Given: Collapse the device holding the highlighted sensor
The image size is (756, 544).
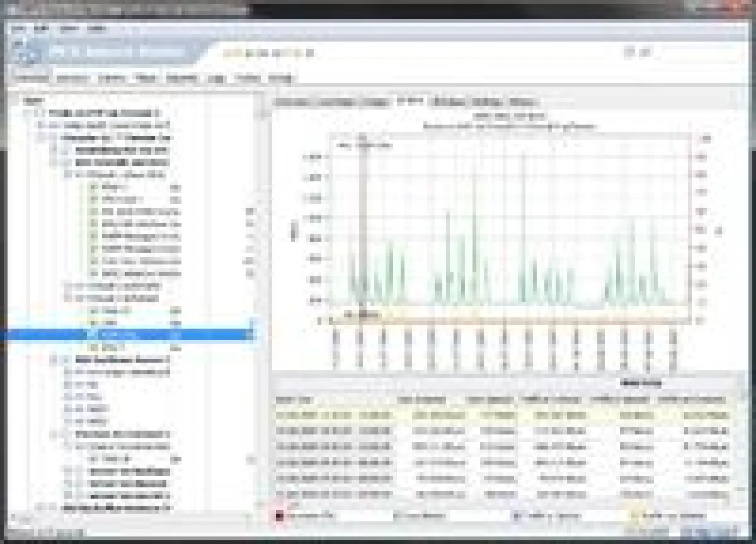Looking at the screenshot, I should [x=71, y=298].
